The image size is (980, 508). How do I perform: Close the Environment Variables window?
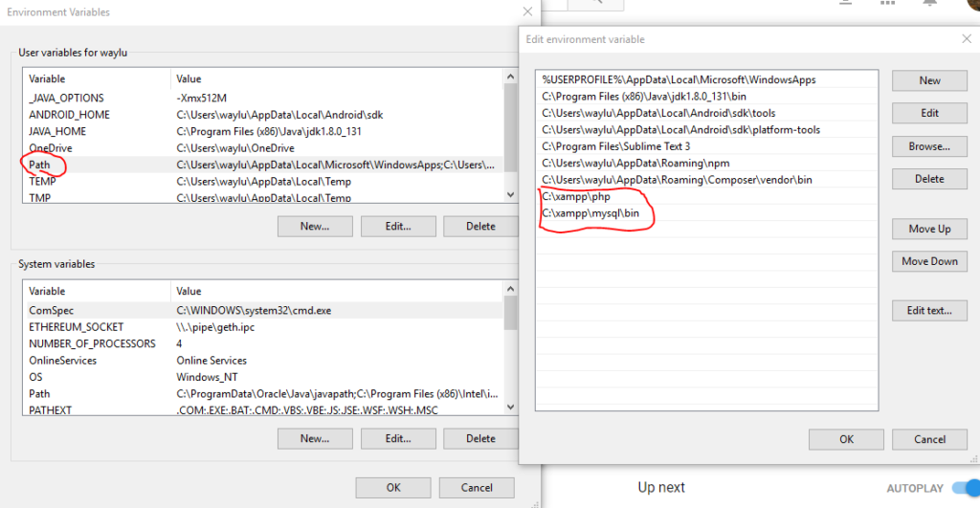pyautogui.click(x=527, y=11)
